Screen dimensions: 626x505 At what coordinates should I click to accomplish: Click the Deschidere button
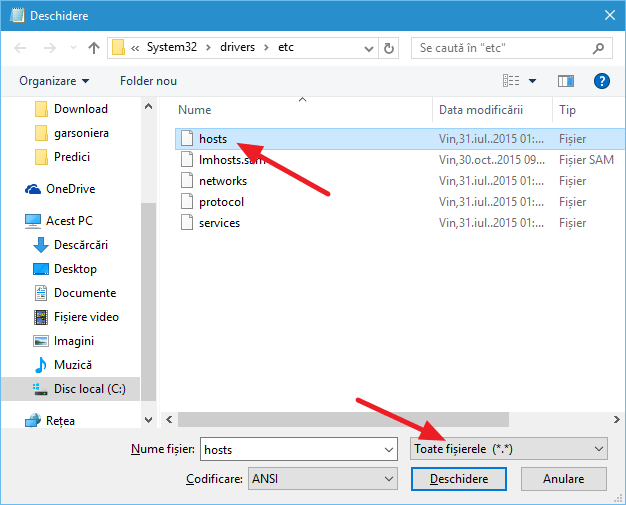pyautogui.click(x=459, y=479)
